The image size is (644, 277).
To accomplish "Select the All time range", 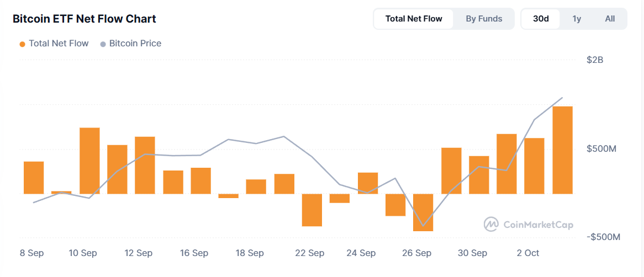I will pos(610,19).
